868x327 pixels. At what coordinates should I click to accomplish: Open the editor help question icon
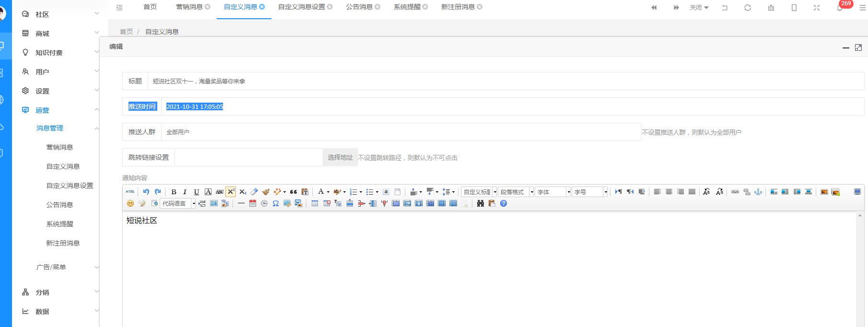coord(504,203)
